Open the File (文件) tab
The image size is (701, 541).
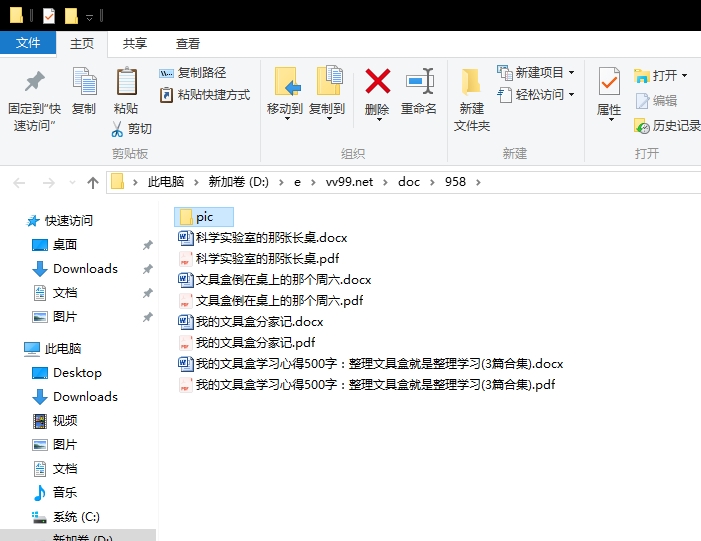(28, 43)
